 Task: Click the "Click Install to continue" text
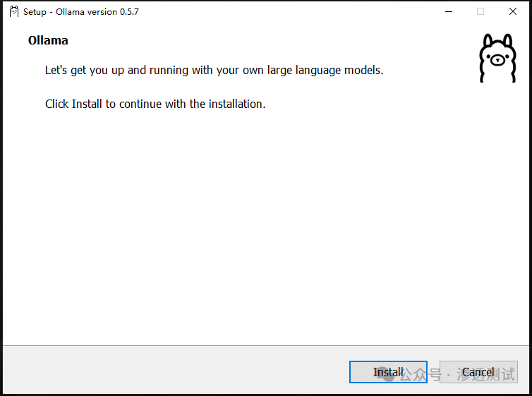pos(155,104)
